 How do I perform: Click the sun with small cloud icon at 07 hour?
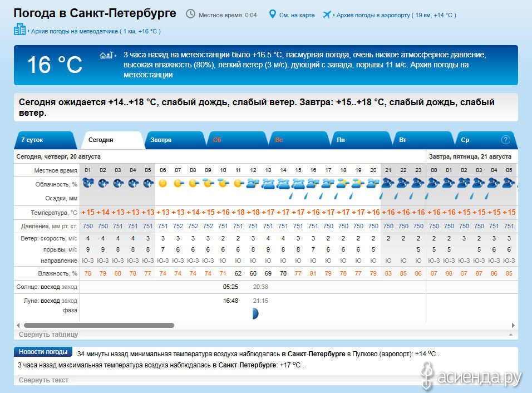[179, 184]
